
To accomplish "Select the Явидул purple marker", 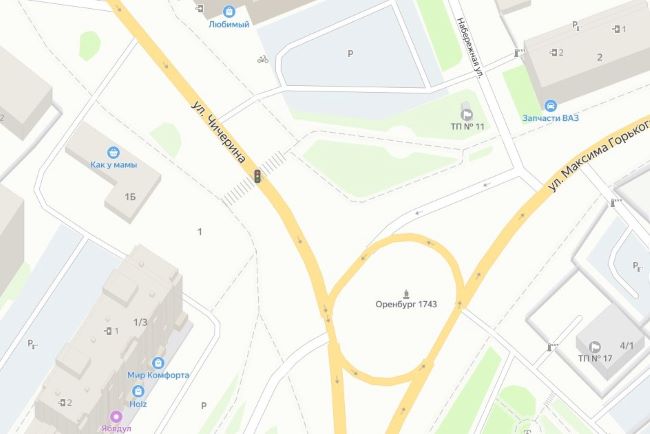I will point(116,416).
